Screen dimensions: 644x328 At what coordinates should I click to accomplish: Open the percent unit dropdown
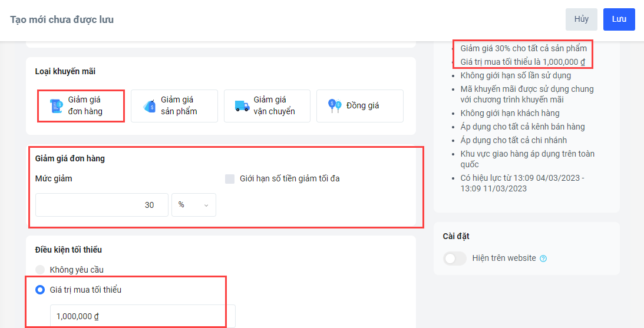[194, 205]
